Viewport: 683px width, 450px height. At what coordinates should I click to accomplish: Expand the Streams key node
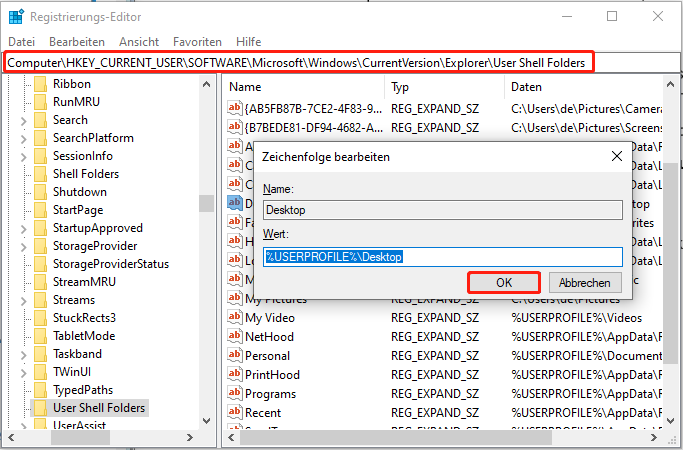coord(23,300)
